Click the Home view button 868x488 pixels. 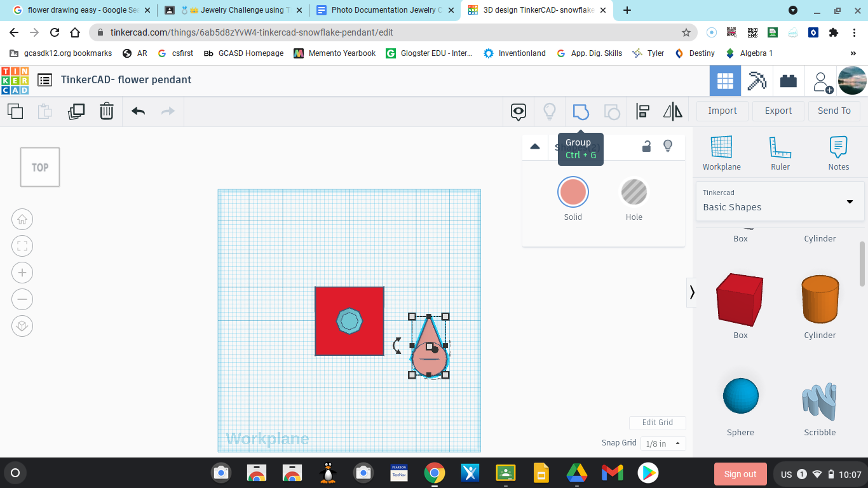click(22, 219)
